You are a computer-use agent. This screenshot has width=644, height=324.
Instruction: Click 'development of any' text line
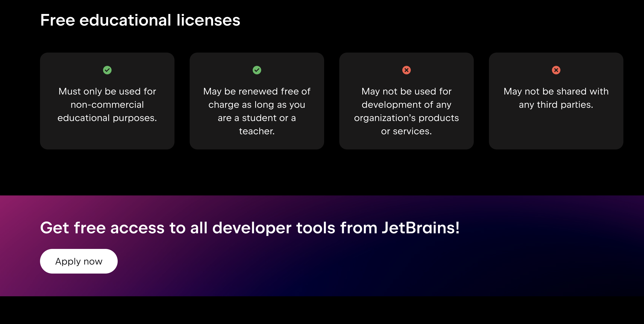[x=406, y=104]
